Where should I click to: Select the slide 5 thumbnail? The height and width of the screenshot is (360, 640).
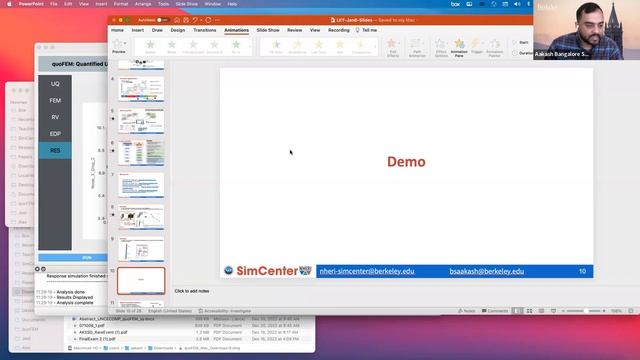(x=141, y=121)
